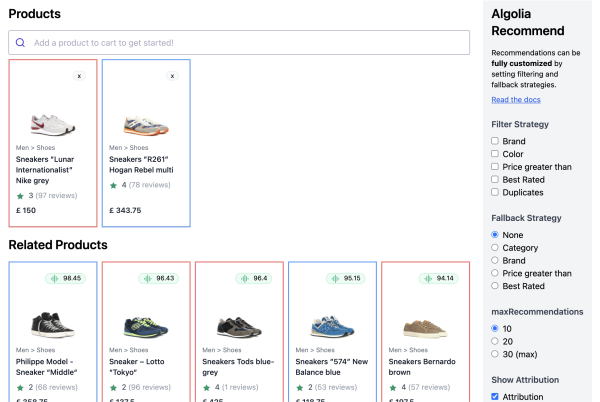Screen dimensions: 600x402
Task: Click the 96.43 score badge
Action: click(158, 278)
